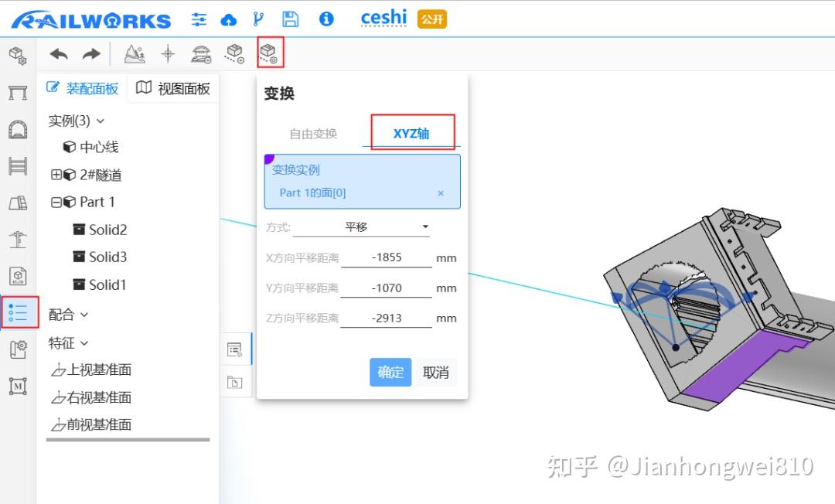Select sidebar cube settings icon at top
Viewport: 835px width, 504px height.
[x=18, y=56]
